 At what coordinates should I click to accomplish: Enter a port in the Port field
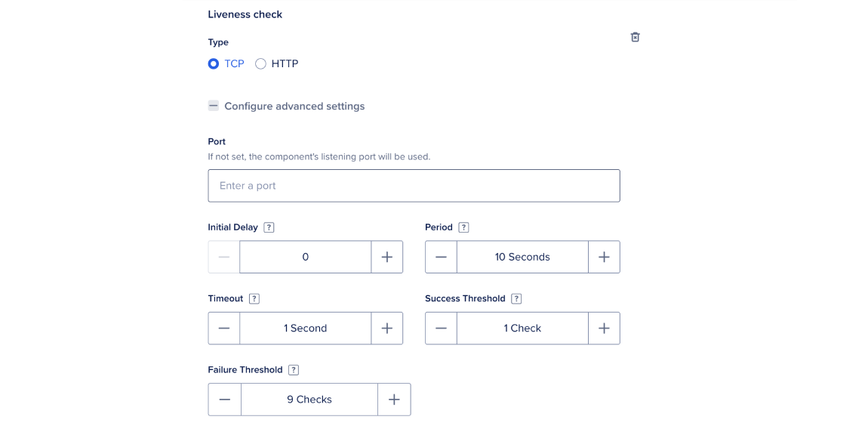414,186
